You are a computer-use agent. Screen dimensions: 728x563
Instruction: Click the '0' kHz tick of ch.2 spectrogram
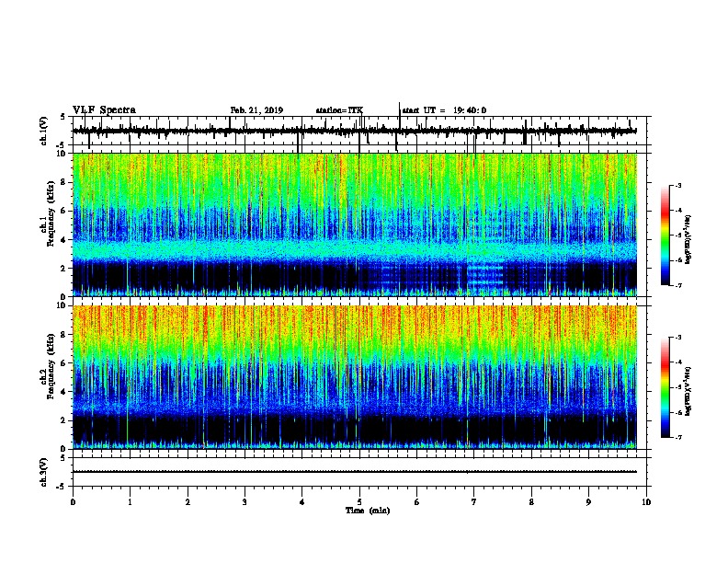coord(64,449)
